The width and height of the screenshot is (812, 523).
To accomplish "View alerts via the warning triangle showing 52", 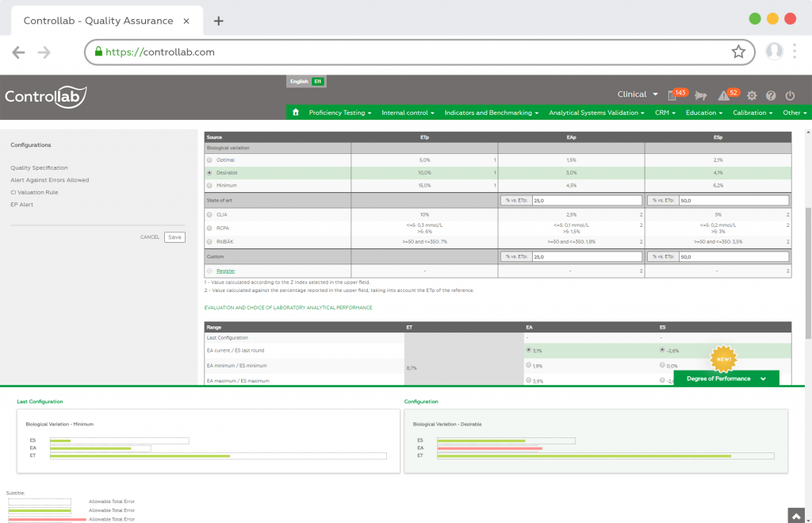I will tap(723, 94).
